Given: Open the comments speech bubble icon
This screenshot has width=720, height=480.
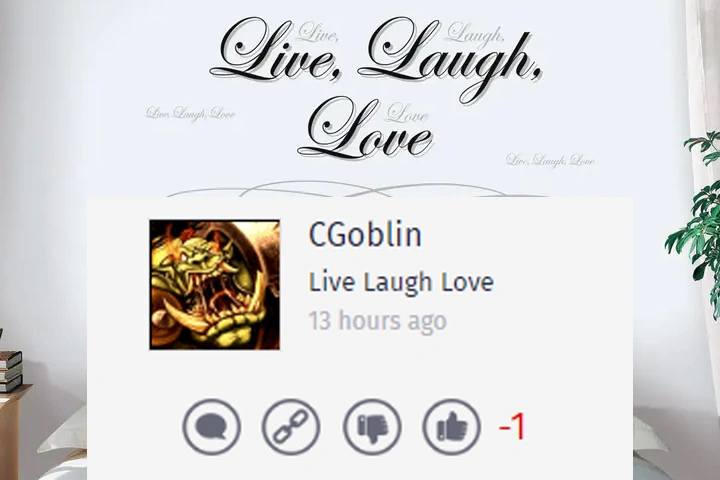Looking at the screenshot, I should pyautogui.click(x=211, y=427).
